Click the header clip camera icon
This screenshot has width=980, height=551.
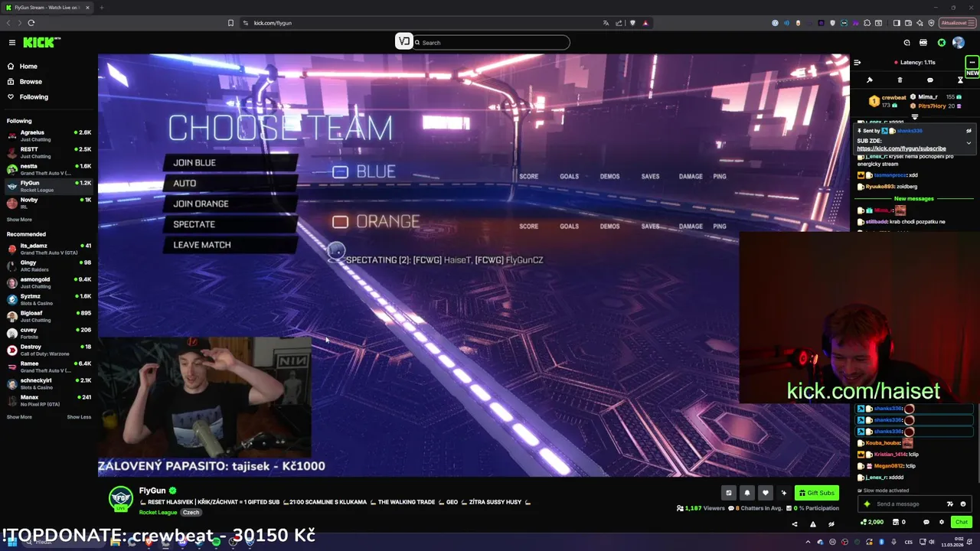tap(923, 43)
